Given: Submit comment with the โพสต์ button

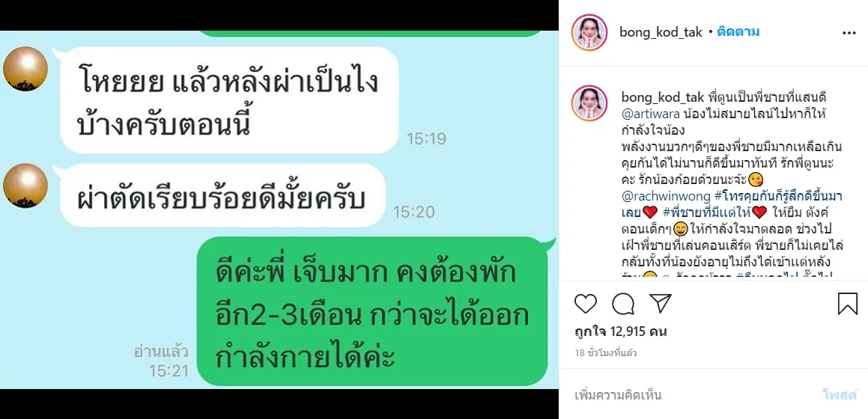Looking at the screenshot, I should [840, 395].
